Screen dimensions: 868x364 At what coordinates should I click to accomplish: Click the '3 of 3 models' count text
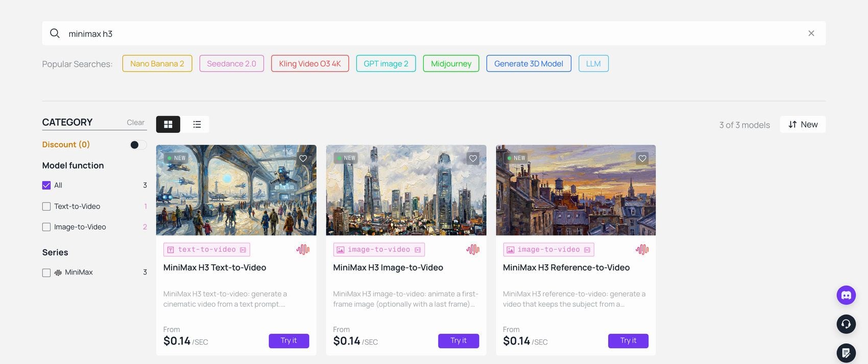tap(744, 125)
